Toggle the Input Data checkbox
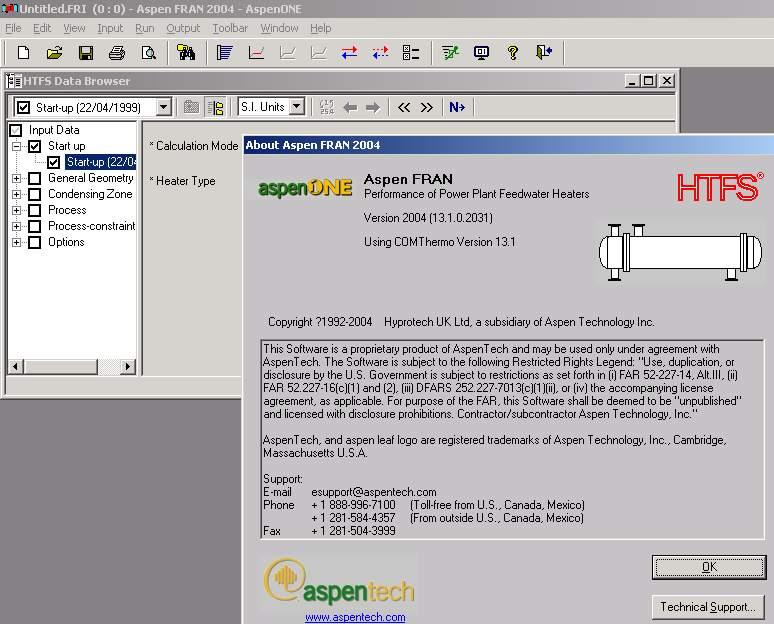This screenshot has width=774, height=624. point(16,130)
